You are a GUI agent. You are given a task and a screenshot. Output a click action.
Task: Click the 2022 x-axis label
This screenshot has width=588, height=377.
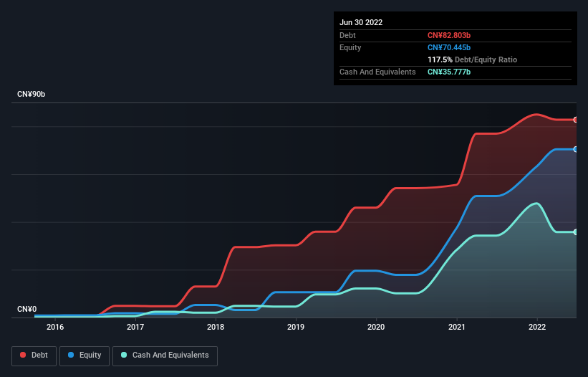tap(537, 327)
